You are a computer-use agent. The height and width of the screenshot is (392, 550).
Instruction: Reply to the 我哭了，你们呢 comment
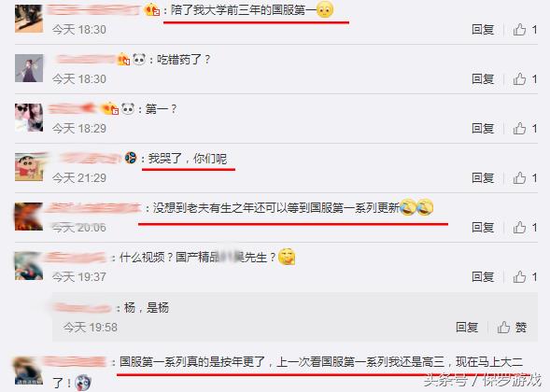[x=483, y=178]
